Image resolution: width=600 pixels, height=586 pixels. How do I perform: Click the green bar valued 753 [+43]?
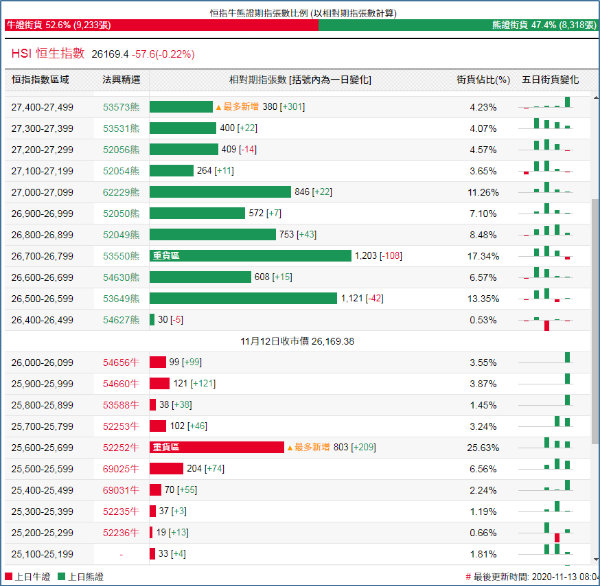coord(212,234)
